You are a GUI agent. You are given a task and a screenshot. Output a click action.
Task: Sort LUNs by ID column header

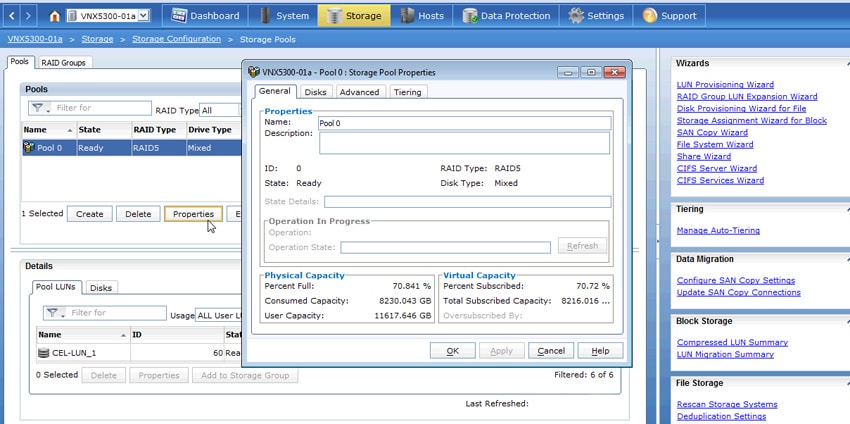coord(177,335)
